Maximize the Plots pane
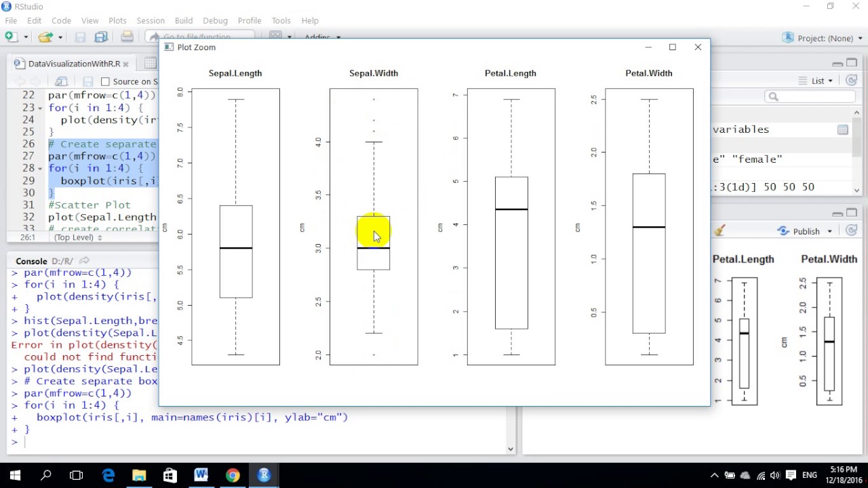 [852, 213]
